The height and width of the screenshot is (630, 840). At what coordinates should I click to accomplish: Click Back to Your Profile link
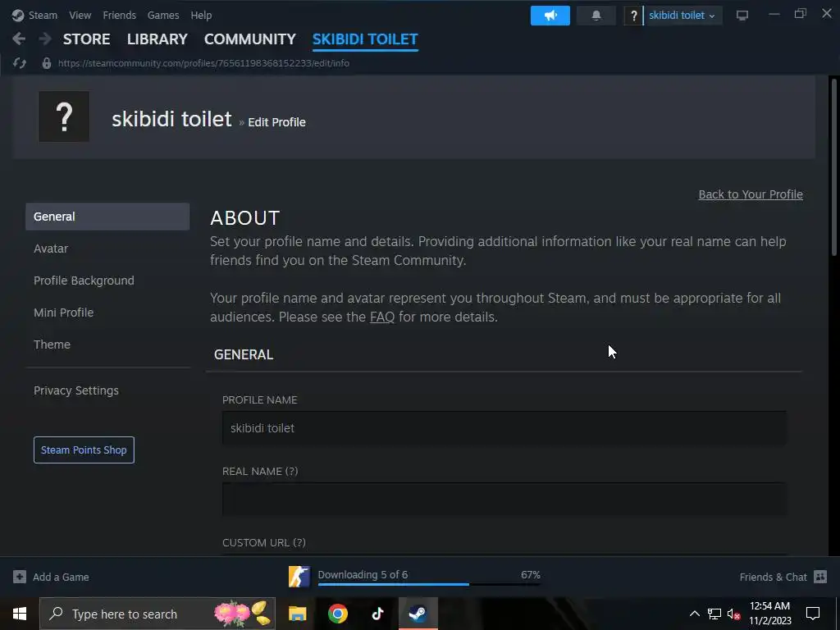(751, 194)
